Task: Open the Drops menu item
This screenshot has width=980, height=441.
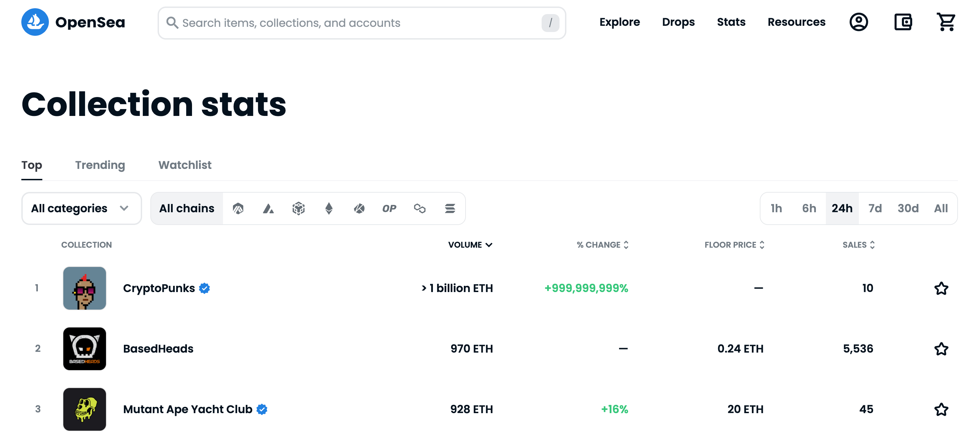Action: click(679, 22)
